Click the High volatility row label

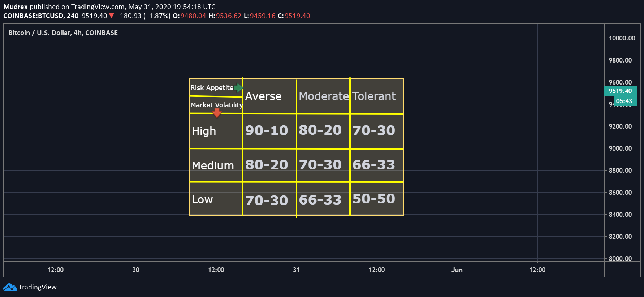pos(204,131)
